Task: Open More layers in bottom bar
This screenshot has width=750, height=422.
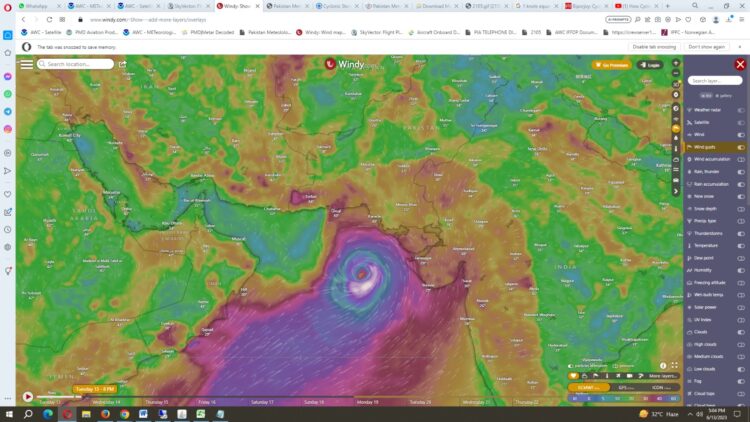Action: click(x=663, y=376)
